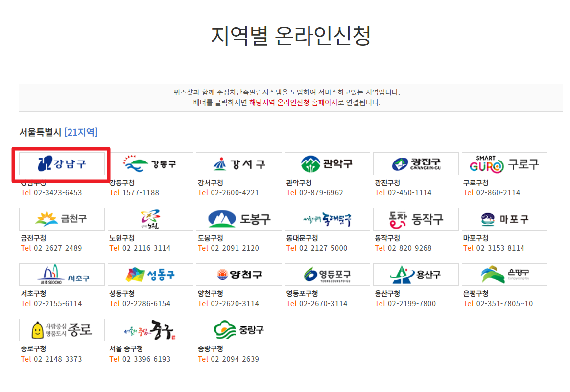Click the 서초구청 office name
Viewport: 570px width, 392px height.
click(x=33, y=294)
